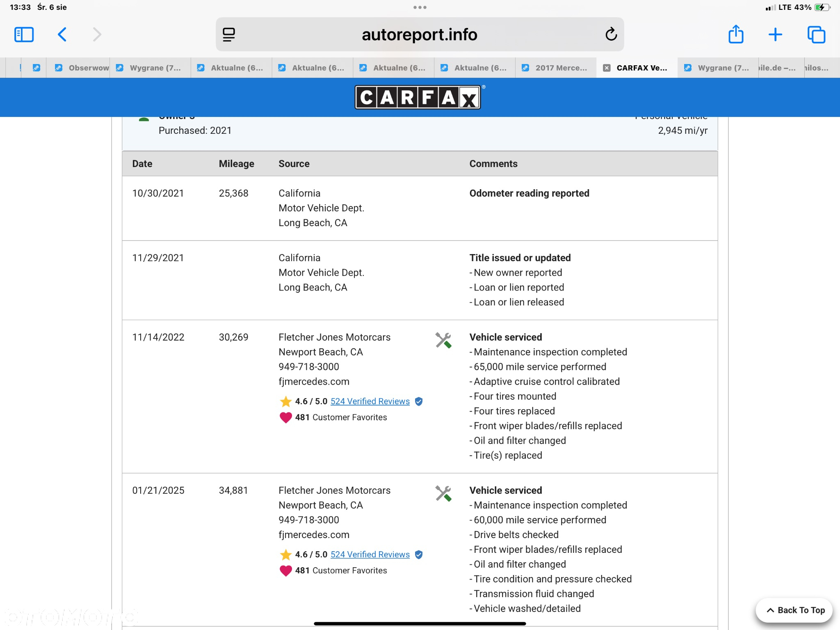The height and width of the screenshot is (630, 840).
Task: Click 'Purchased: 2021' text
Action: click(x=195, y=131)
